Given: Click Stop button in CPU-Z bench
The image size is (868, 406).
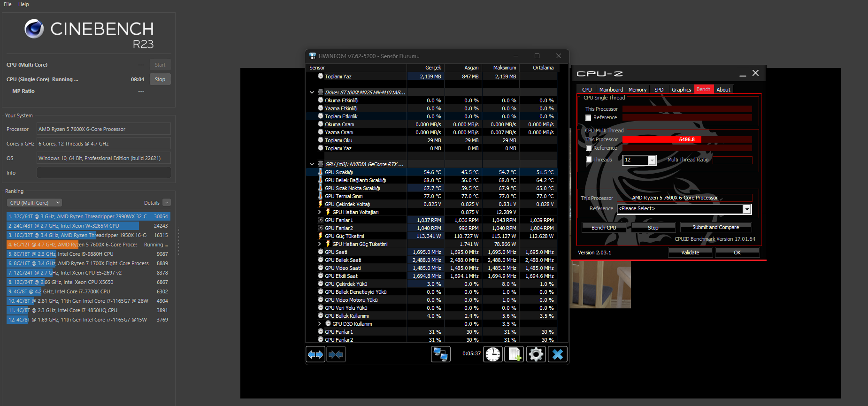Looking at the screenshot, I should click(x=653, y=228).
